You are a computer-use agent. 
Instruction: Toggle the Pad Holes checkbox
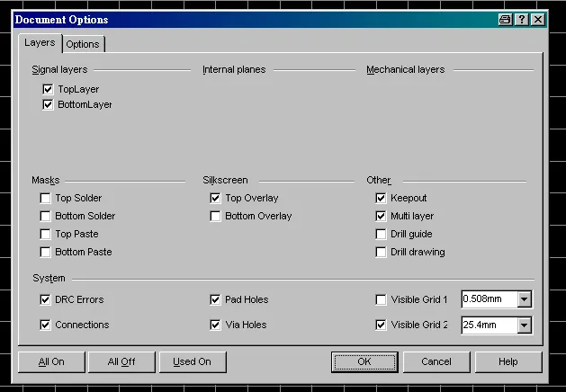tap(215, 299)
